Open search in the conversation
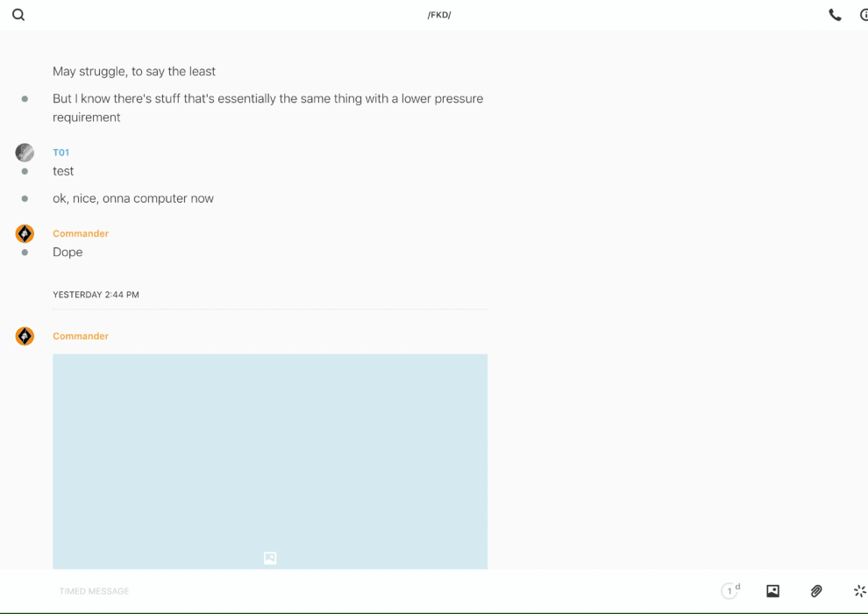 point(18,15)
